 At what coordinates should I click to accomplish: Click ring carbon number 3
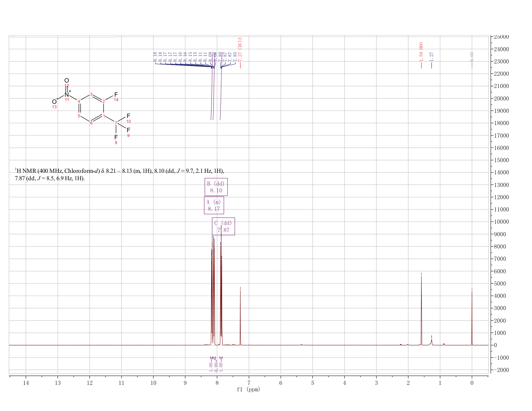91,94
